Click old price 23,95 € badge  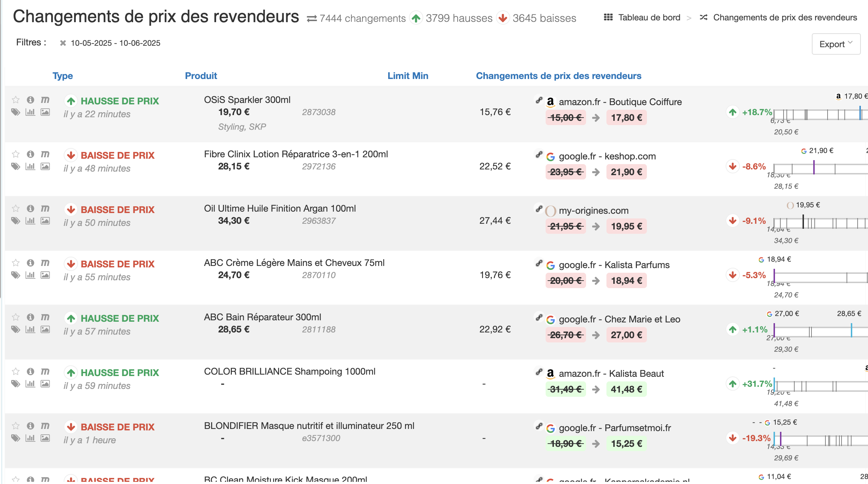coord(566,172)
